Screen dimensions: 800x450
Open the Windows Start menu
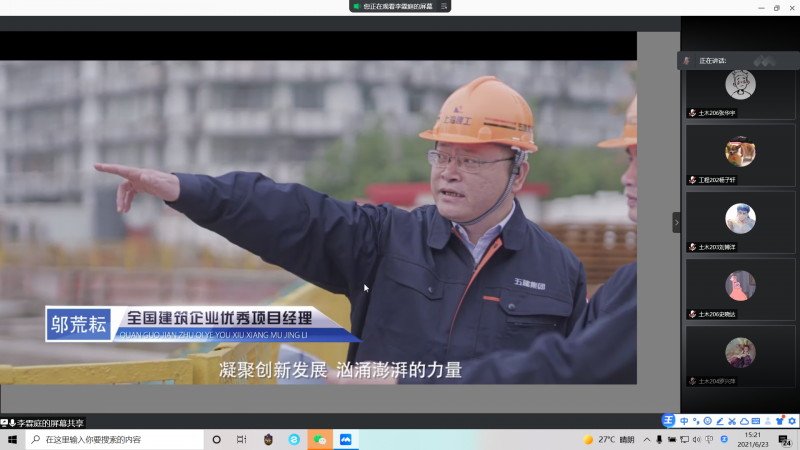click(x=12, y=439)
